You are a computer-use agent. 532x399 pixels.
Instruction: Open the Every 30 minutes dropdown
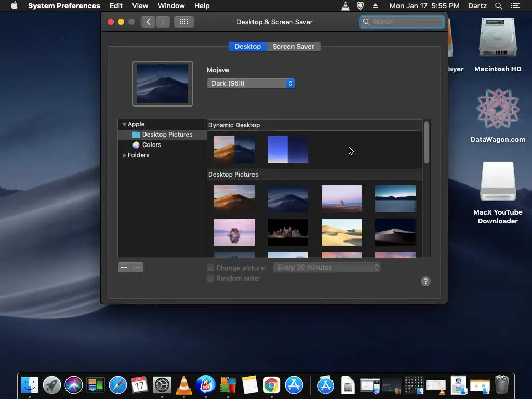[327, 268]
